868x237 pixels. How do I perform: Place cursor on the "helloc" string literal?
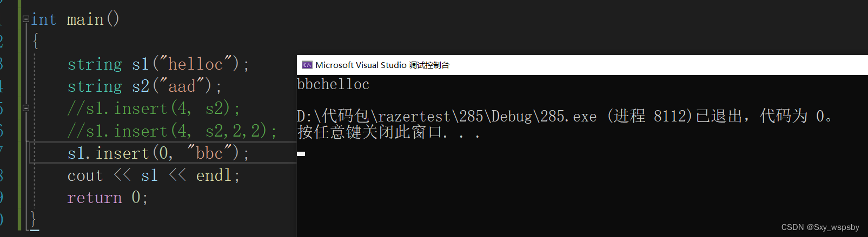coord(196,64)
